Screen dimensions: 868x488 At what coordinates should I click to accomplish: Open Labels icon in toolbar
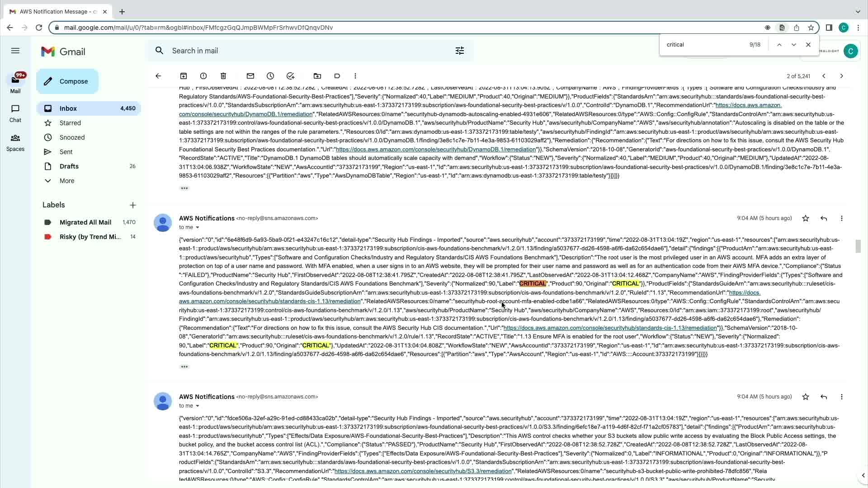pos(337,76)
